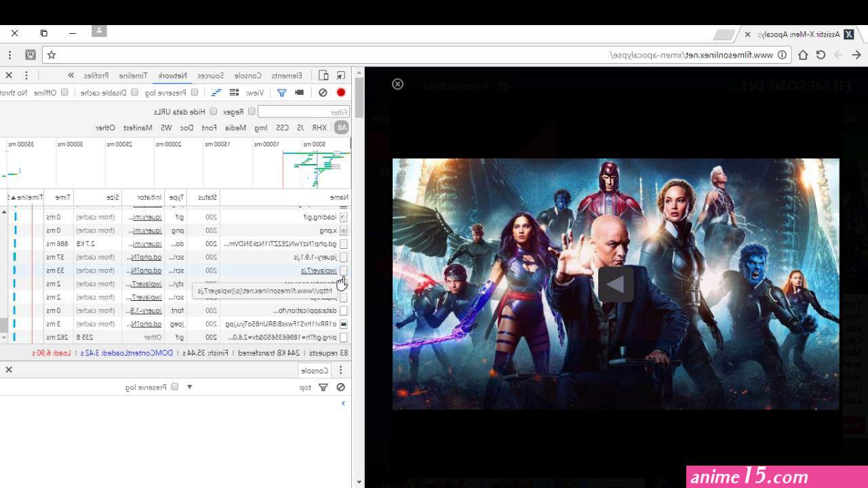The width and height of the screenshot is (868, 488).
Task: Go to the Chrome home page icon
Action: [x=803, y=55]
